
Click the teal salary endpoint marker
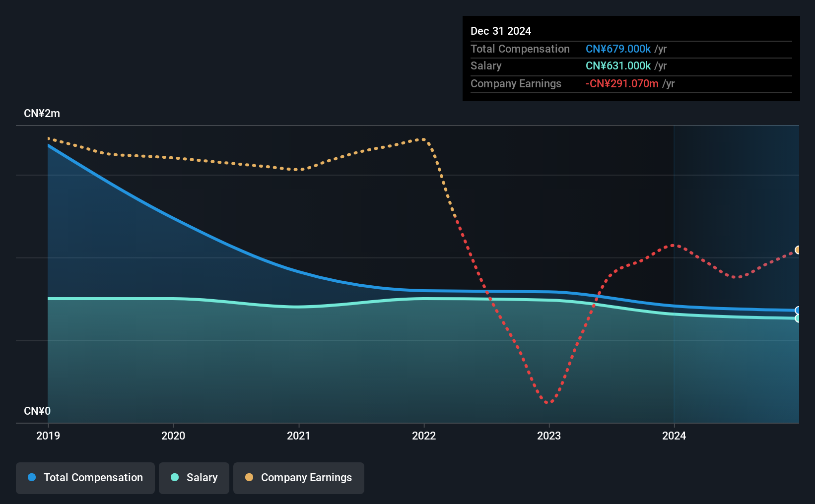click(x=798, y=318)
